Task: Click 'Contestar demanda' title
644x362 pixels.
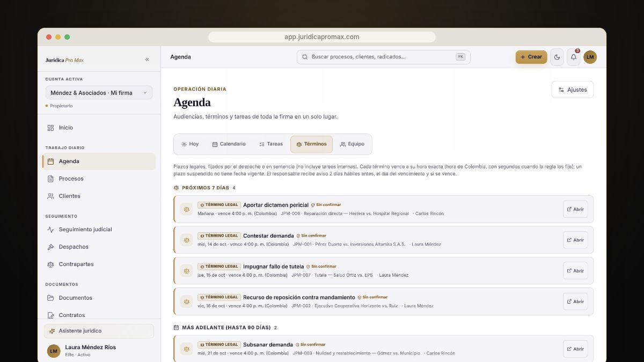Action: [x=268, y=235]
